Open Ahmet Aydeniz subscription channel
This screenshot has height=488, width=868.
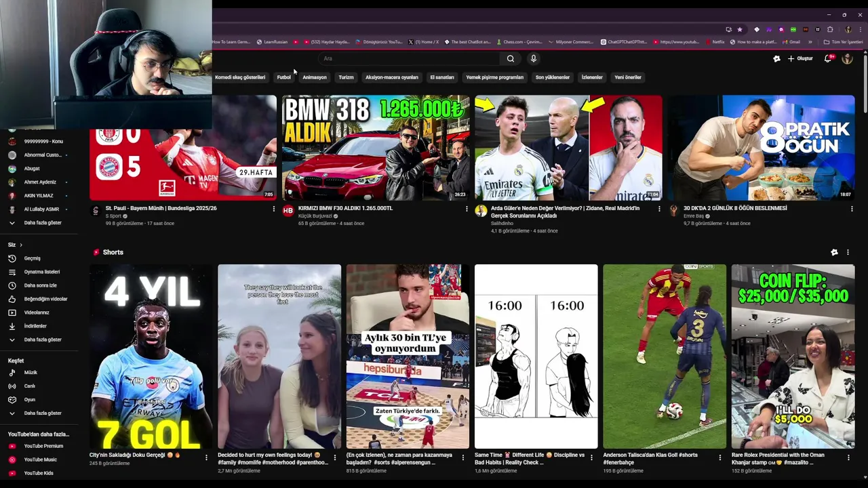[x=40, y=182]
